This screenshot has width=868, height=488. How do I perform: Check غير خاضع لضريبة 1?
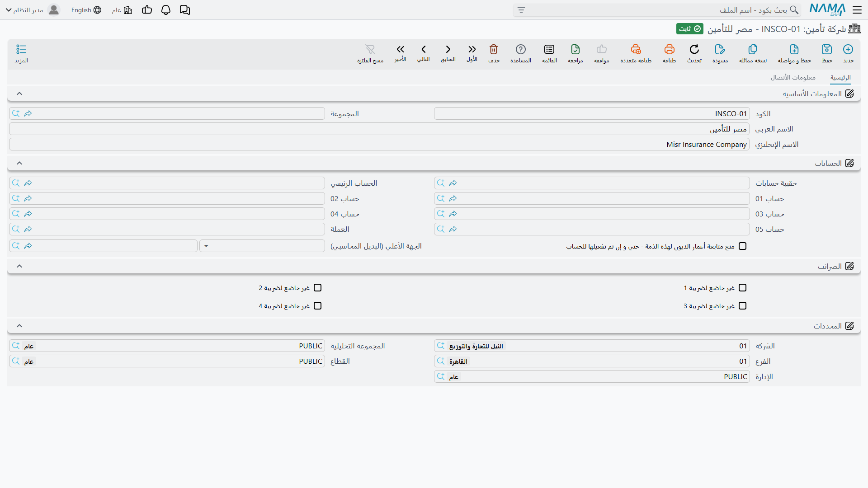coord(742,288)
